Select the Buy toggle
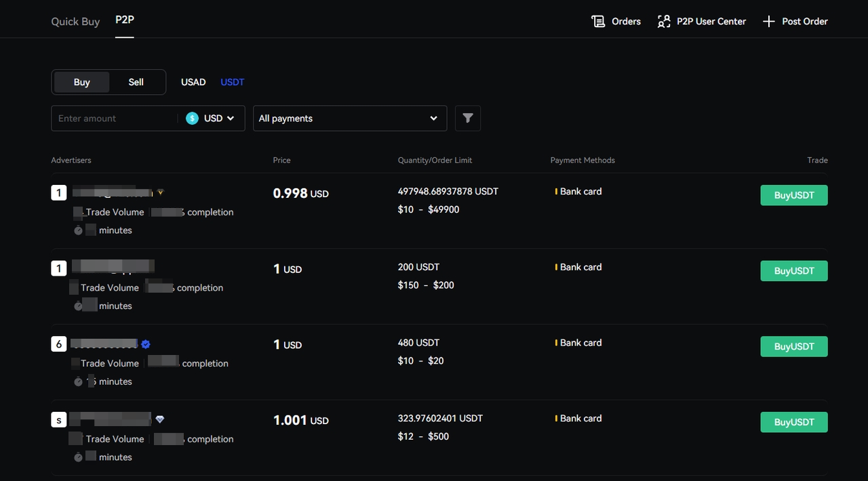 81,82
